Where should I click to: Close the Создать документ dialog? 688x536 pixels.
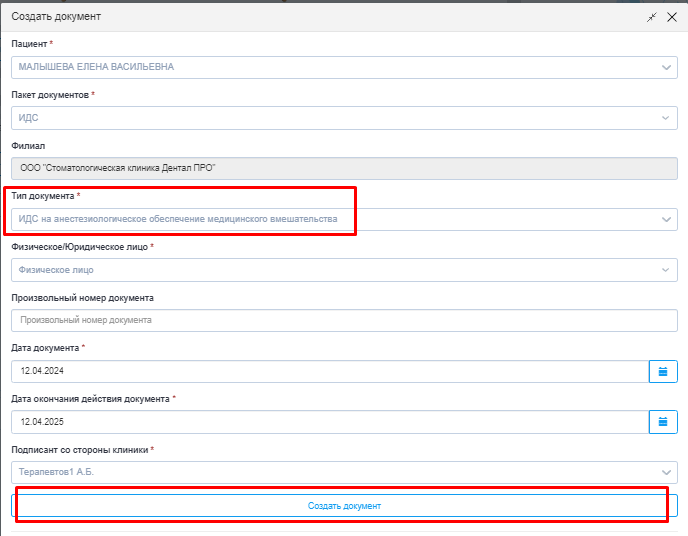(672, 17)
